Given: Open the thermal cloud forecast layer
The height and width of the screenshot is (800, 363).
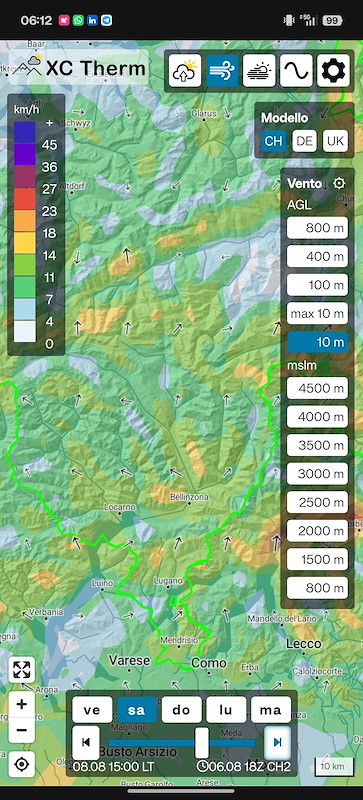Looking at the screenshot, I should pos(185,71).
